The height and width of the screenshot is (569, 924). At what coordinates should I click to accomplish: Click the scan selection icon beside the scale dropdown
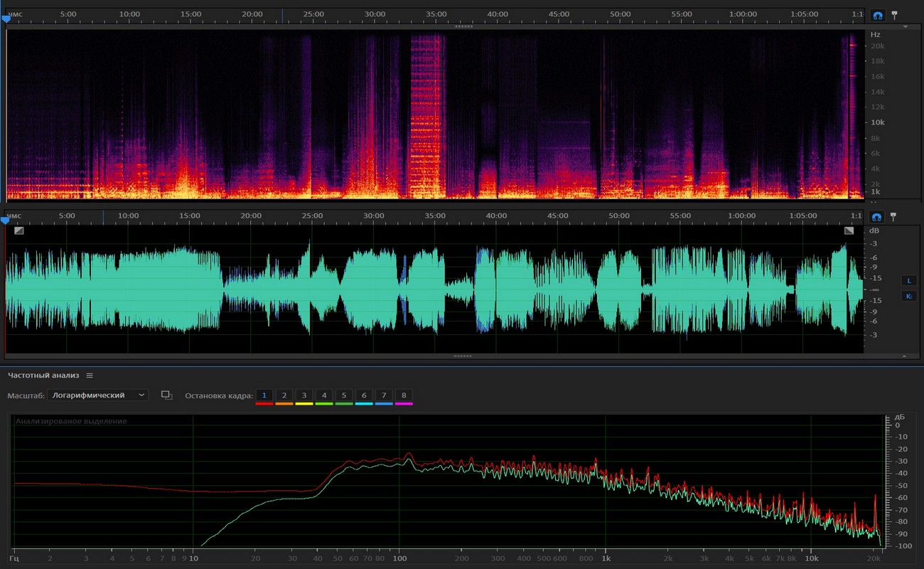coord(167,395)
